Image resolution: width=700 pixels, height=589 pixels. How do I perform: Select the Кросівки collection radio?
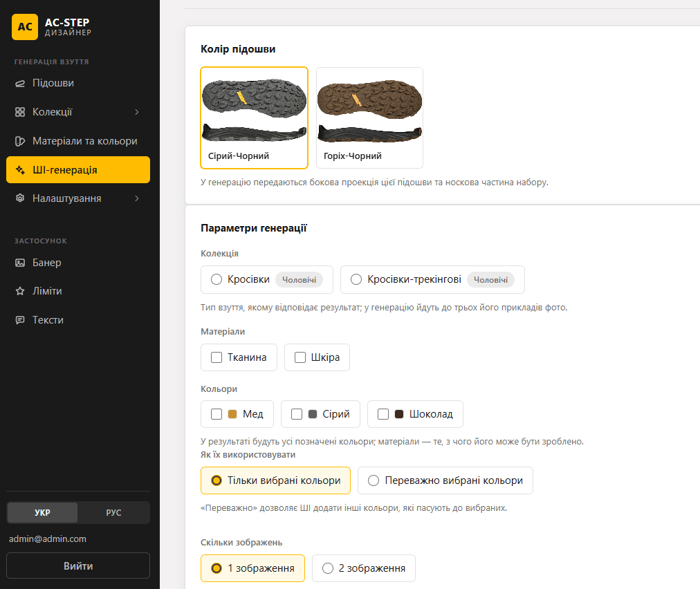[217, 280]
